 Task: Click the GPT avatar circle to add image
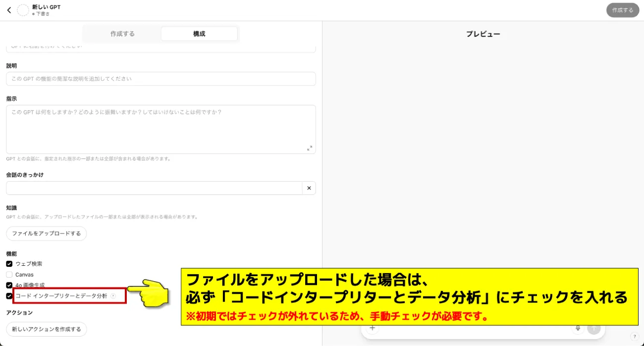pos(23,10)
